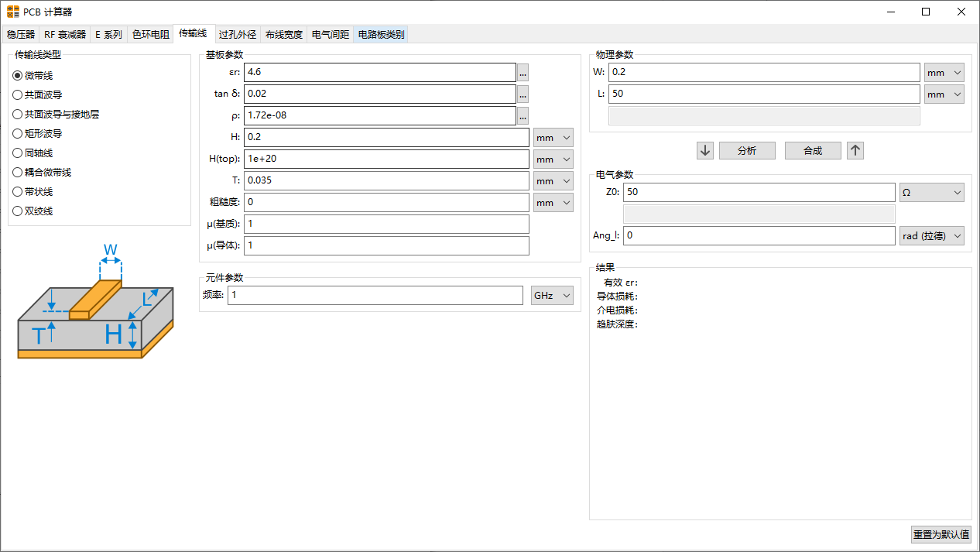Image resolution: width=980 pixels, height=552 pixels.
Task: Click the 分析 button
Action: click(x=747, y=150)
